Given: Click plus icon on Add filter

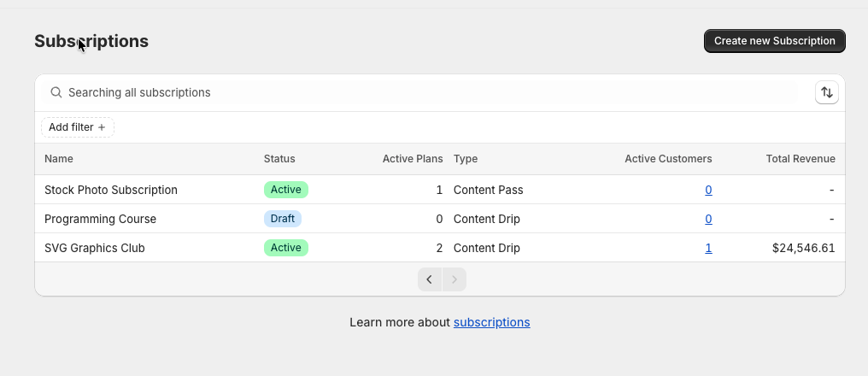Looking at the screenshot, I should (102, 127).
